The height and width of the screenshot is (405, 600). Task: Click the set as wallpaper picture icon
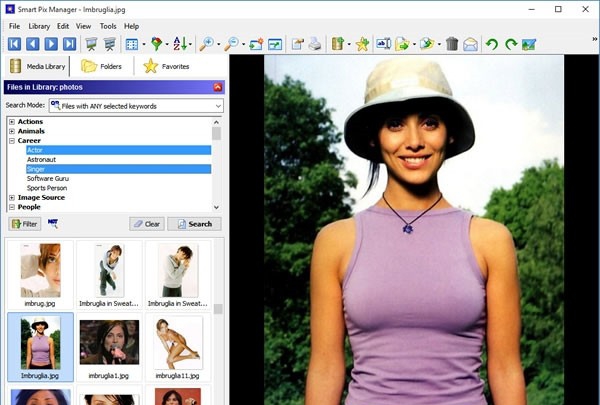(529, 44)
